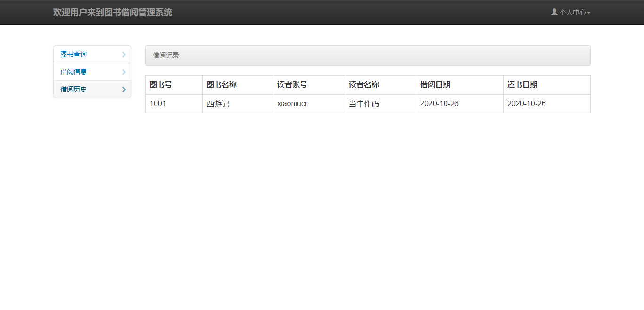Click the 2020-10-26 cell under 还书日期

(x=547, y=104)
